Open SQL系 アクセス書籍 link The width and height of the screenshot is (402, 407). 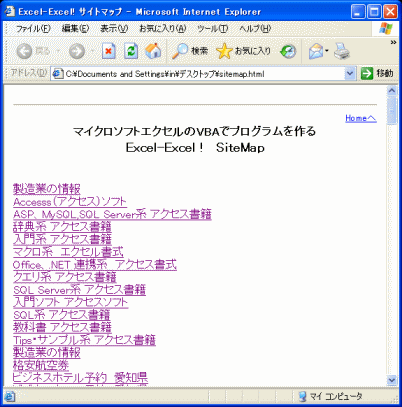[x=62, y=315]
